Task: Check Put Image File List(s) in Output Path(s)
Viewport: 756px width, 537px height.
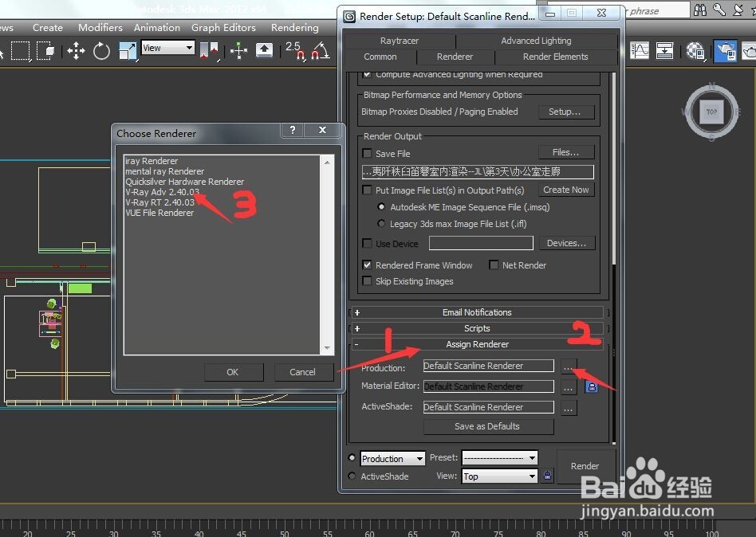Action: coord(367,190)
